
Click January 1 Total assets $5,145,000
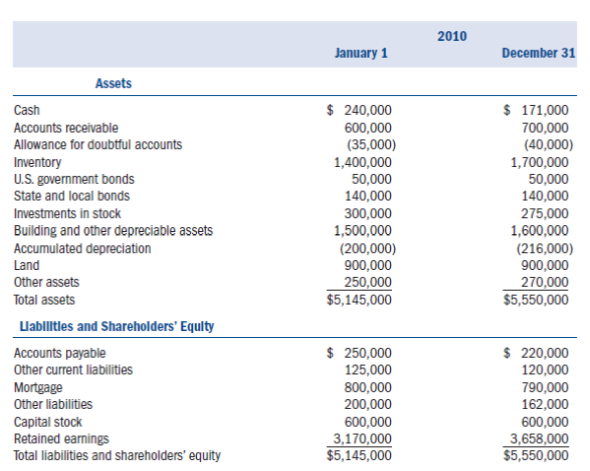[x=359, y=300]
